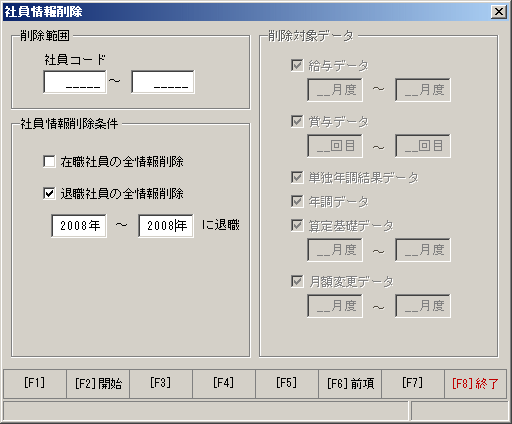Click 賞与データ end 回目 field
512x424 pixels.
point(423,146)
